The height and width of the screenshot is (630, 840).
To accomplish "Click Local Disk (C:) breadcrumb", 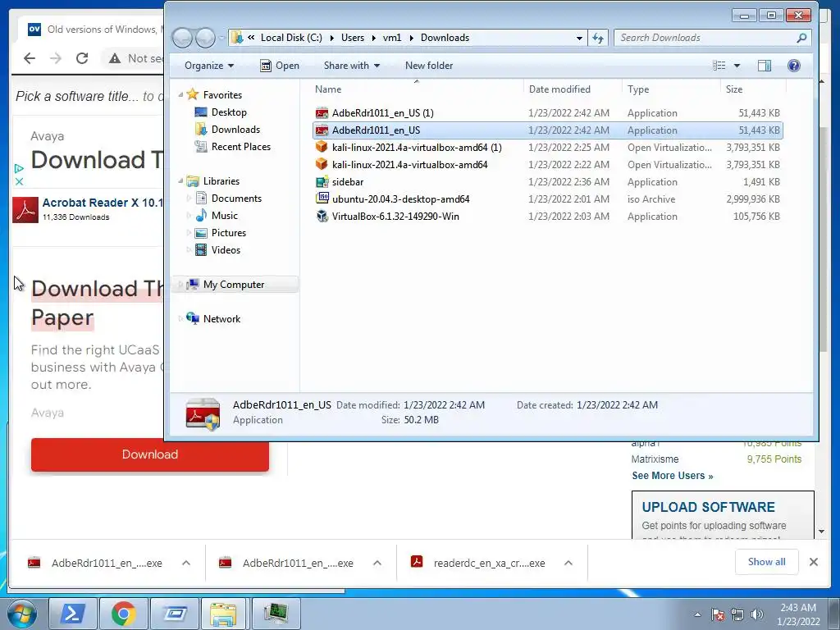I will point(291,38).
